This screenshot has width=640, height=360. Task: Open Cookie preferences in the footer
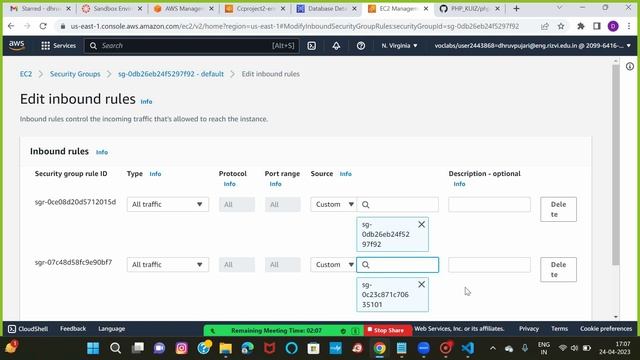pos(606,329)
